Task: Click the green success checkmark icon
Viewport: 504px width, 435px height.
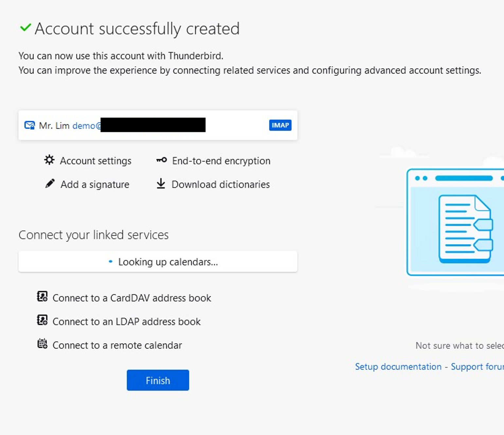Action: point(26,28)
